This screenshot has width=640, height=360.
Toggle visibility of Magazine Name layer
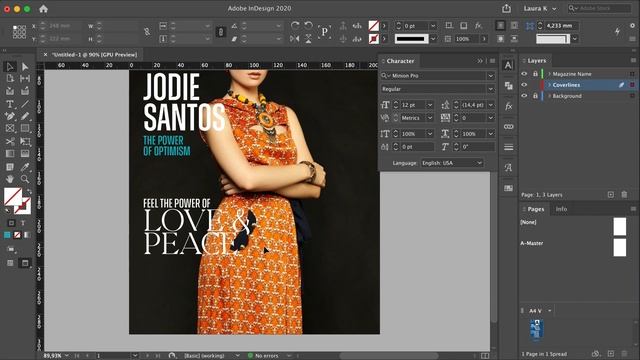click(524, 74)
